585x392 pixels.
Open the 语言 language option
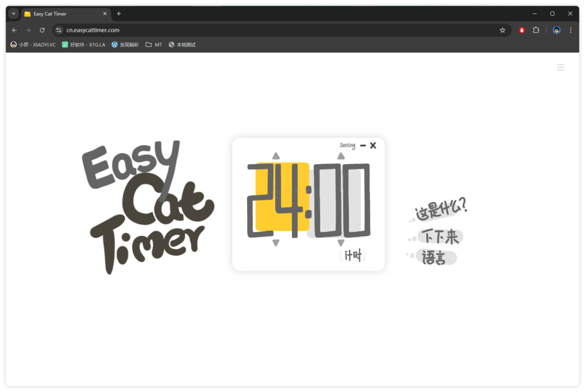pos(435,257)
